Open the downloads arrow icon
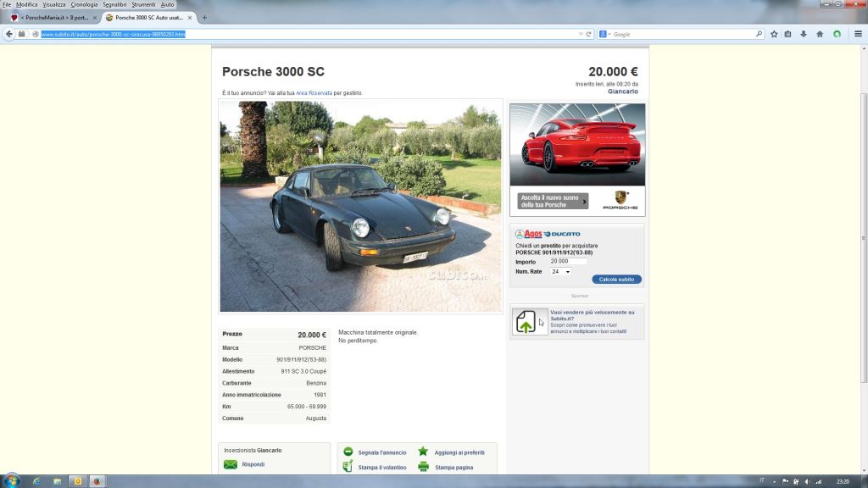 pos(804,34)
